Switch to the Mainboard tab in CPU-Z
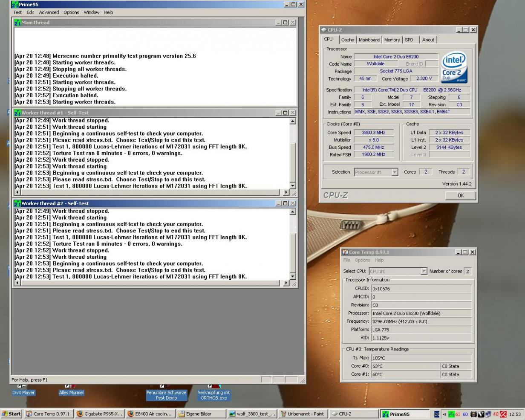 pos(369,40)
